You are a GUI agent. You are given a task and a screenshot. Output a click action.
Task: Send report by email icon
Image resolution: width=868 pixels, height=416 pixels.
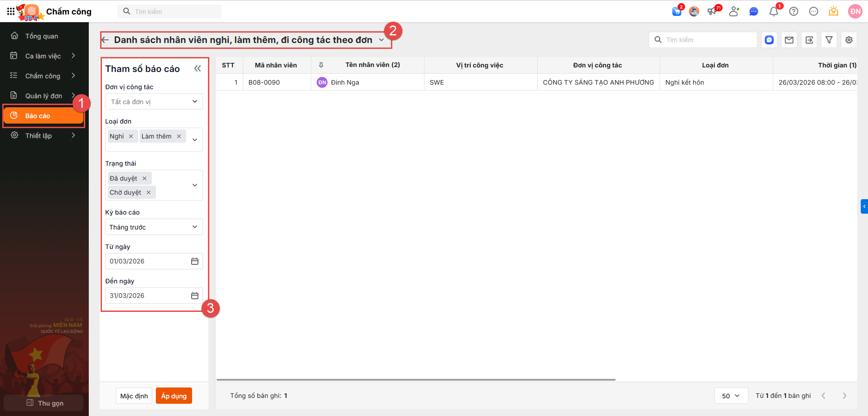pos(789,40)
